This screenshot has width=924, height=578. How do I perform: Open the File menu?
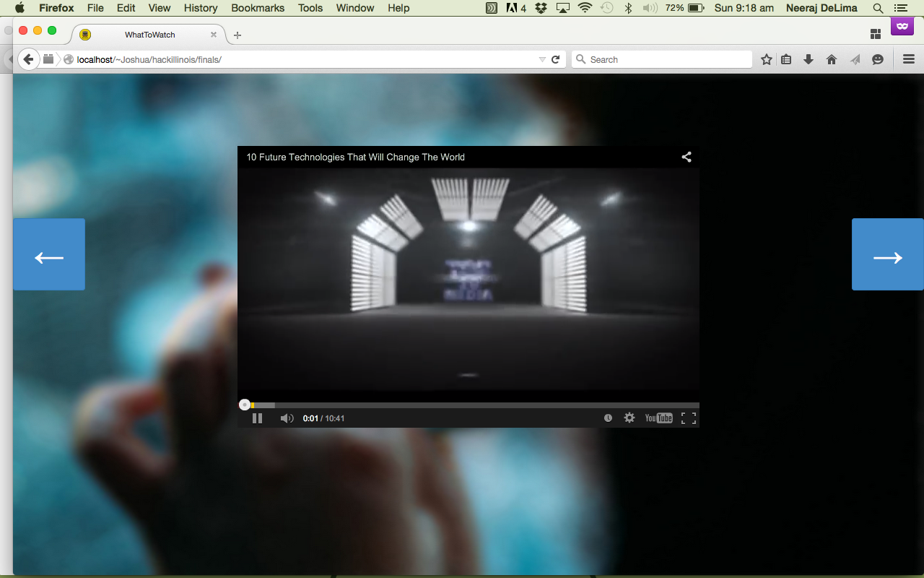pos(95,8)
